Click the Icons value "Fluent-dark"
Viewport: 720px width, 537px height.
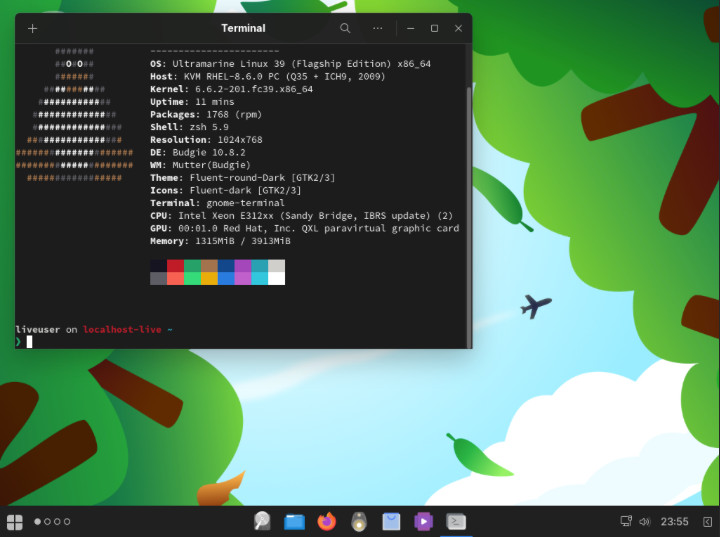[x=220, y=190]
